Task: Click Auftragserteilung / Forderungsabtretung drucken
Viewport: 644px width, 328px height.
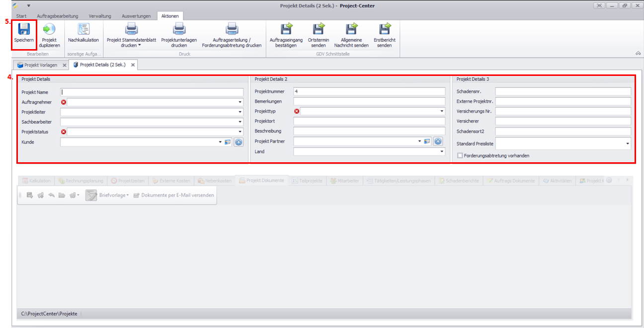Action: pyautogui.click(x=232, y=30)
